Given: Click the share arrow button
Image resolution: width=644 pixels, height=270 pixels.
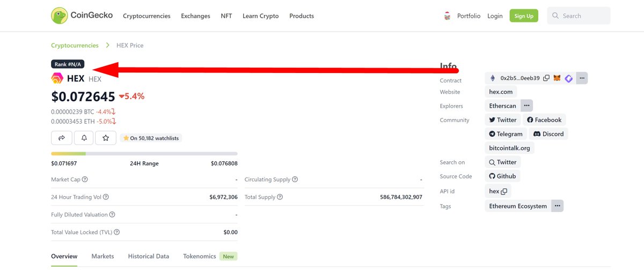Looking at the screenshot, I should (x=62, y=138).
